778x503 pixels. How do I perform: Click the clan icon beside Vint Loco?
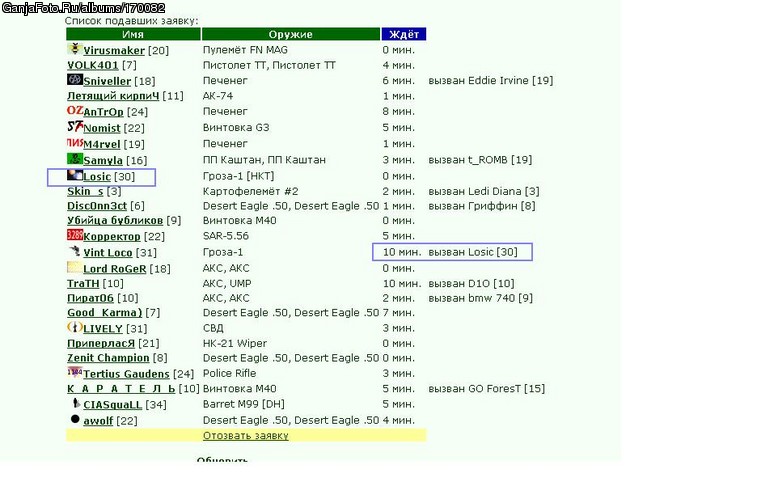pos(75,251)
